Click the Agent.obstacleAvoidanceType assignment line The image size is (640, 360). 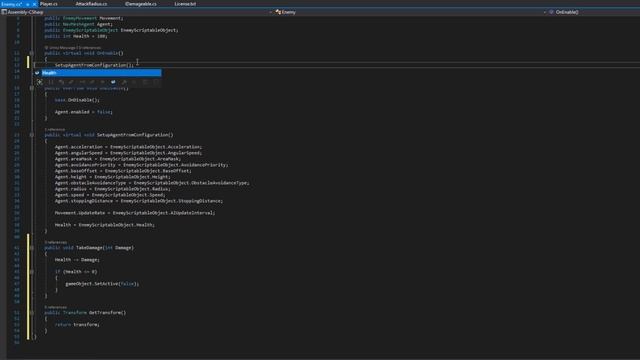(x=152, y=183)
